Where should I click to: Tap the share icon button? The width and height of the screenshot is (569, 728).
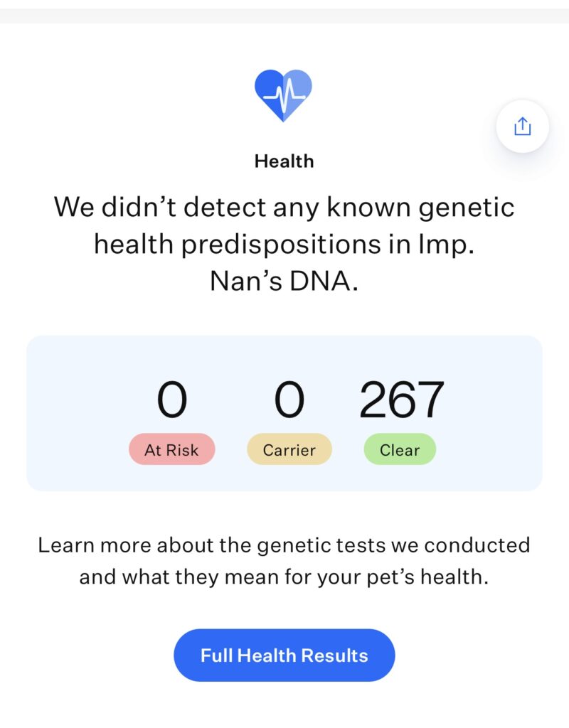522,127
